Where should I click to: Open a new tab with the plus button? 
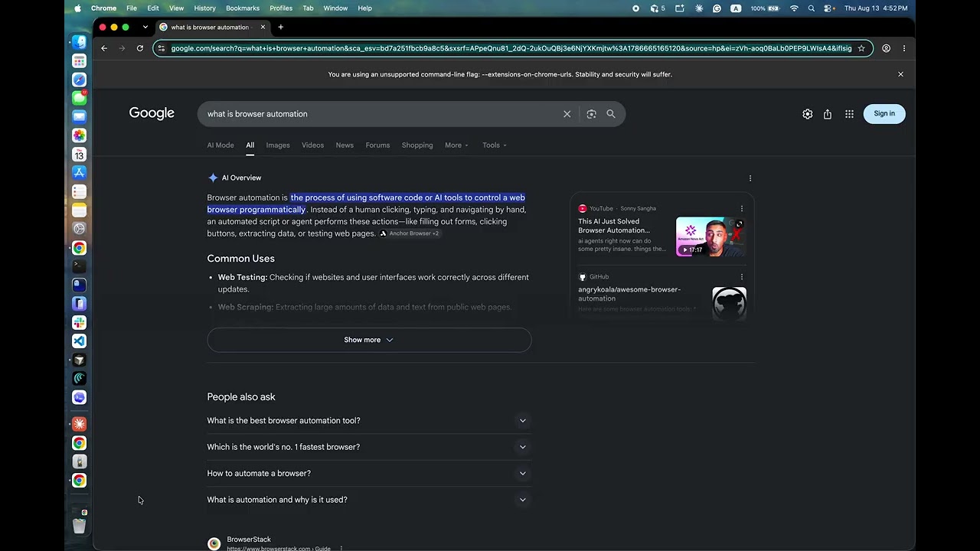tap(280, 28)
